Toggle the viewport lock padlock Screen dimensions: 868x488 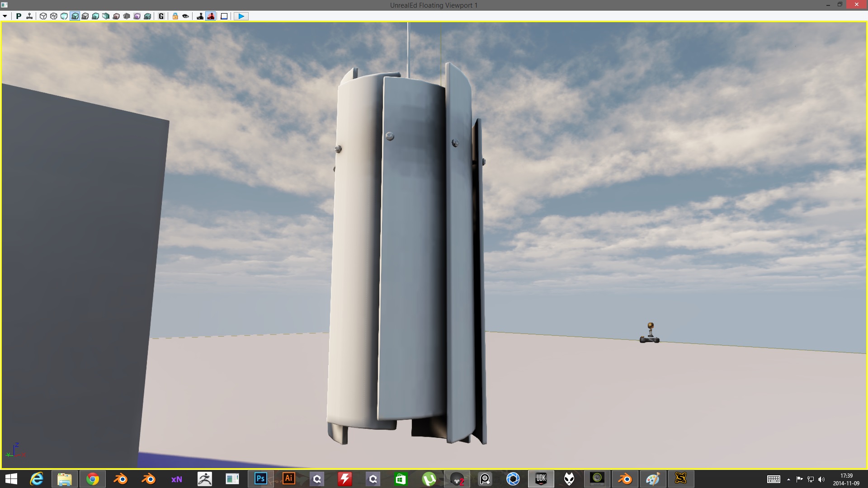[x=175, y=16]
